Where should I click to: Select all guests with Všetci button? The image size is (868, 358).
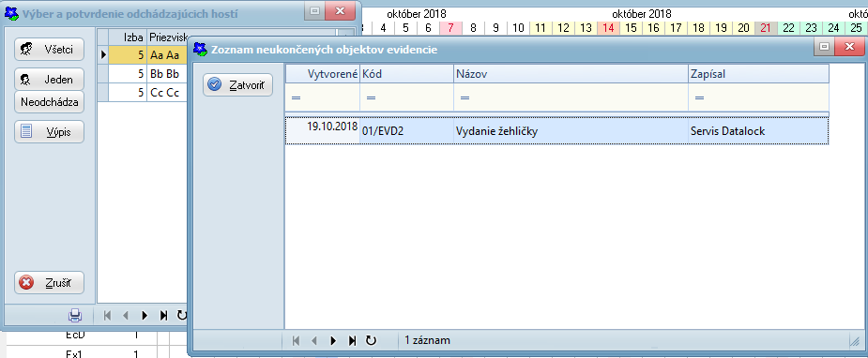pos(49,50)
